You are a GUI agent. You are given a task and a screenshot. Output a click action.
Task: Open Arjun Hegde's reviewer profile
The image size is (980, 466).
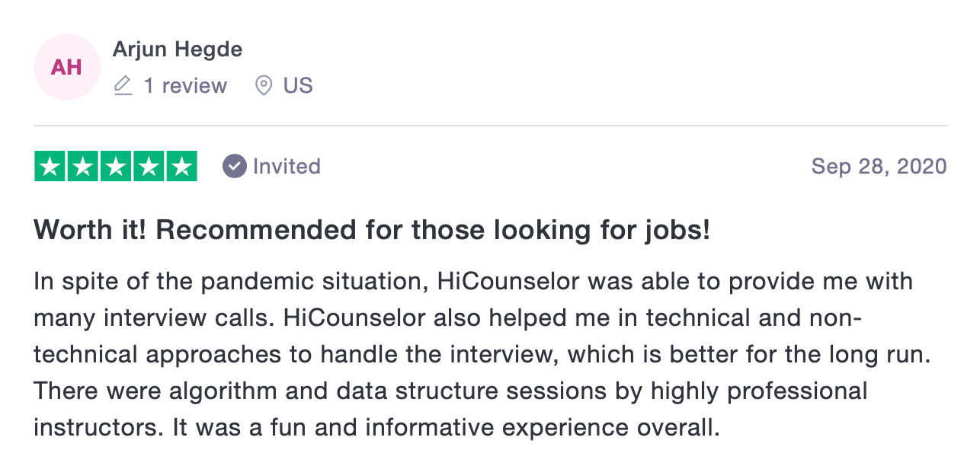(x=178, y=49)
